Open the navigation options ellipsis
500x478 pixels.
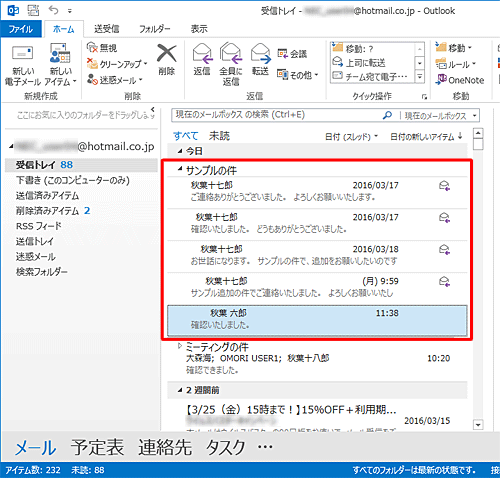pos(265,447)
